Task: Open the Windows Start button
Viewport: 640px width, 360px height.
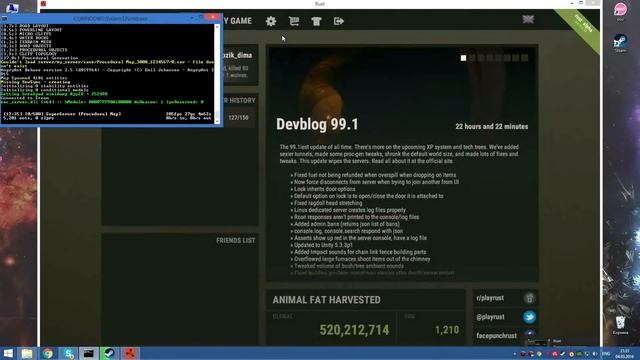Action: coord(7,353)
